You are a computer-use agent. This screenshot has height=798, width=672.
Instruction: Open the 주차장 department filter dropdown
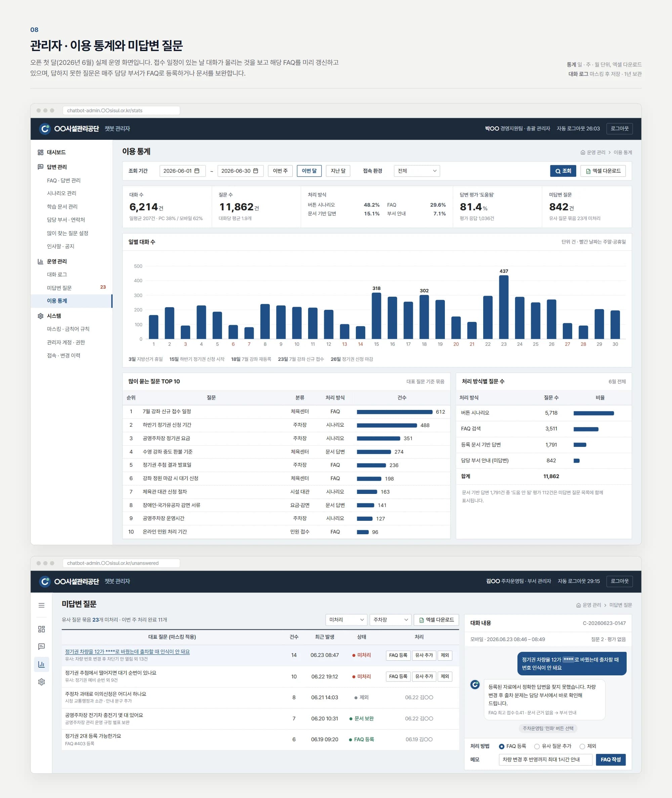click(x=390, y=620)
